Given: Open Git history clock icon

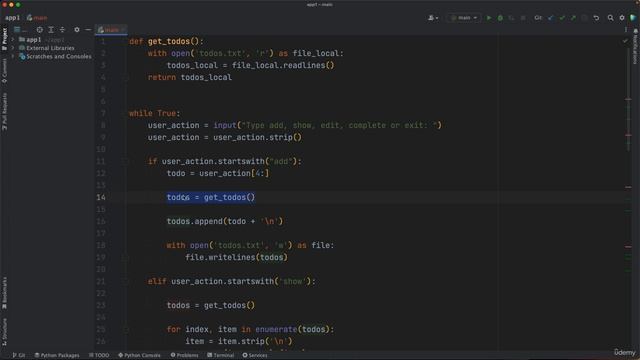Looking at the screenshot, I should 584,18.
